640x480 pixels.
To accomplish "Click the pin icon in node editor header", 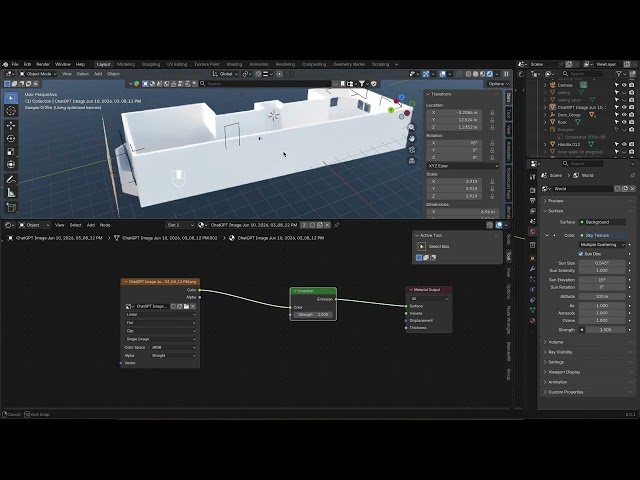I will [337, 225].
